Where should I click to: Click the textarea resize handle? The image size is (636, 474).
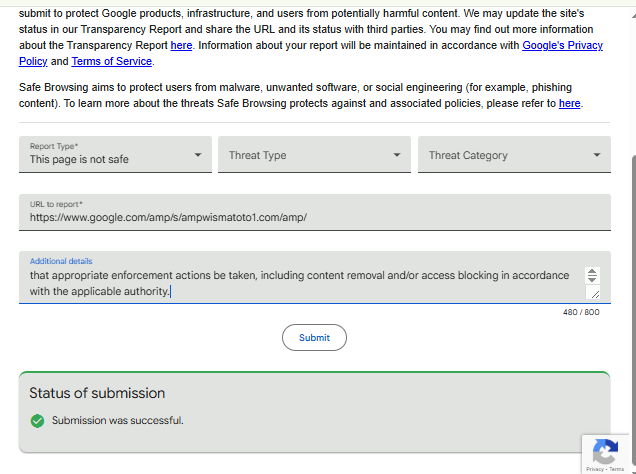click(595, 294)
